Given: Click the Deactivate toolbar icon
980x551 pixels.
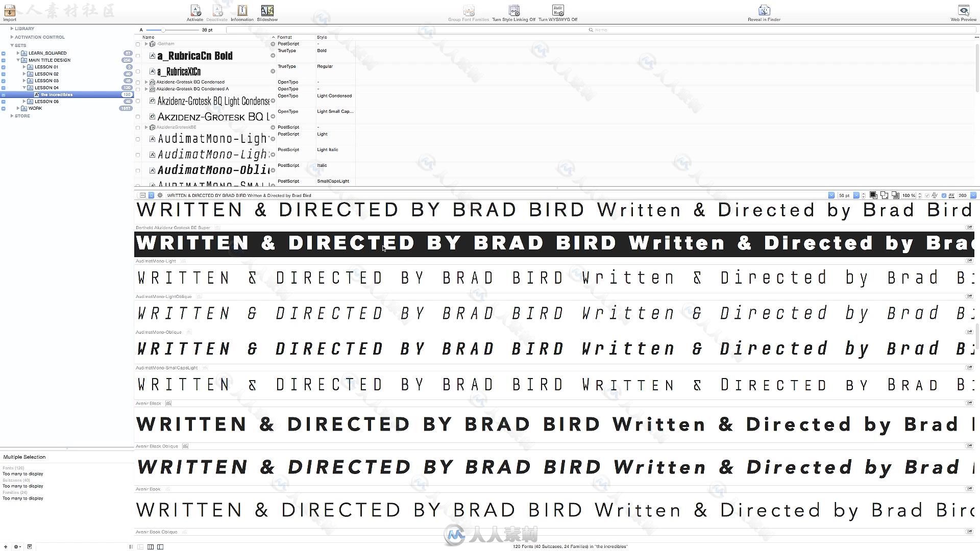Looking at the screenshot, I should coord(217,13).
